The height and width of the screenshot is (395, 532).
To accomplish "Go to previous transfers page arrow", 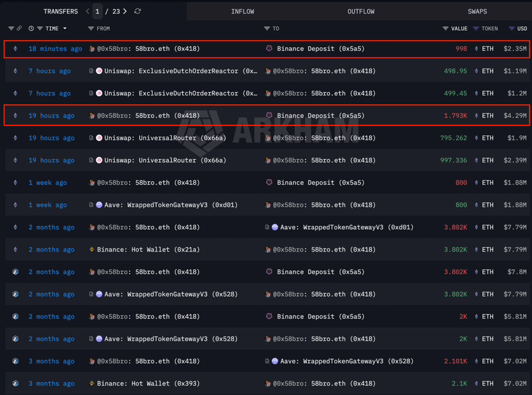I will point(87,11).
